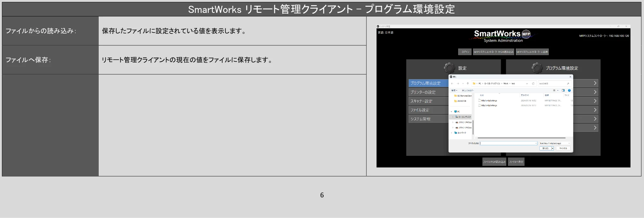644x218 pixels.
Task: Click the キャンセル button
Action: click(563, 148)
